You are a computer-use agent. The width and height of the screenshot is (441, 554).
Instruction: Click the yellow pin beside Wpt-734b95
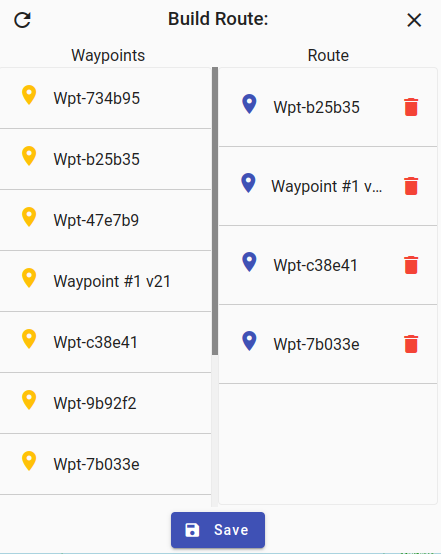29,95
